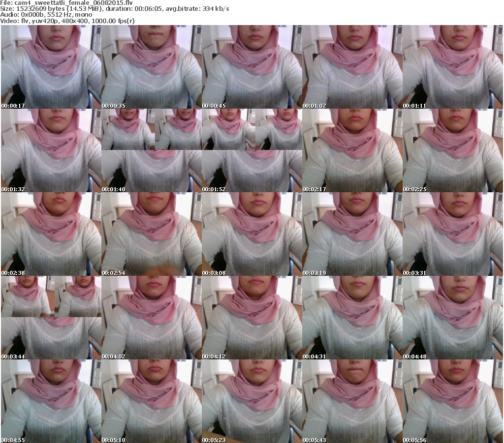Select the thumbnail timestamped 00:04:02
Screen dimensions: 504x443
tap(152, 318)
